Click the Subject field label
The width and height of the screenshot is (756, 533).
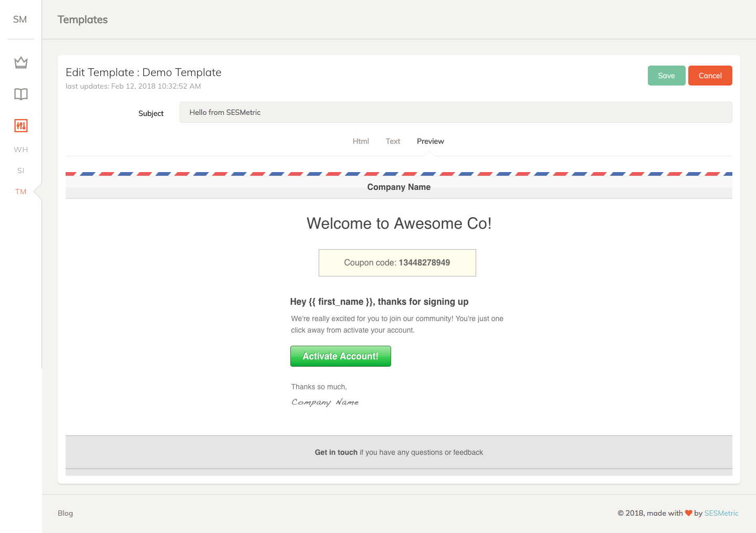click(x=151, y=113)
